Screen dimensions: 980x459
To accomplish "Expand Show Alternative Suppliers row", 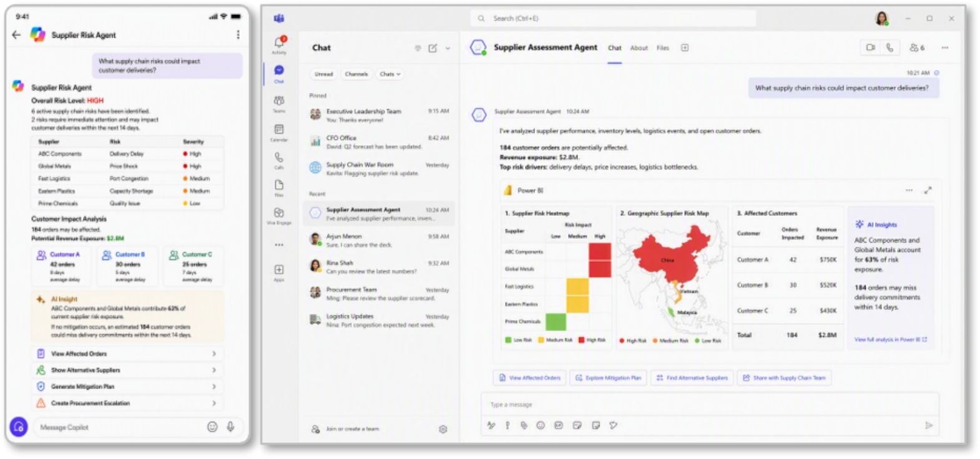I will [x=214, y=370].
